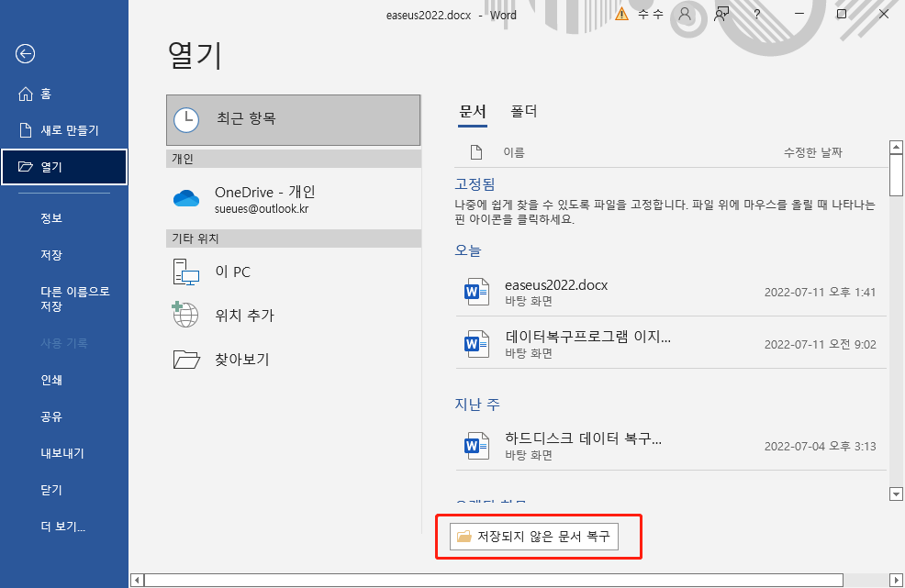Open Help with the question mark icon
905x588 pixels.
coord(757,16)
